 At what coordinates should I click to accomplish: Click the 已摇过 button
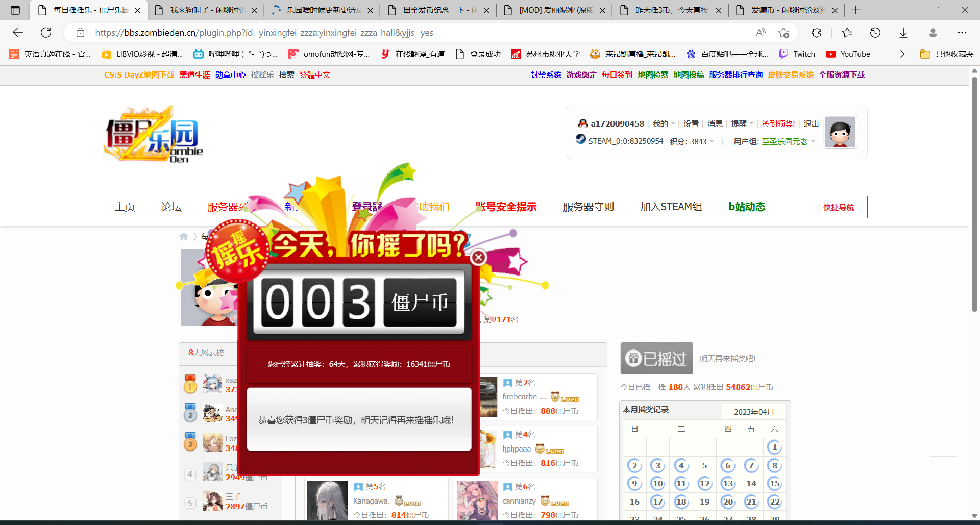coord(657,358)
